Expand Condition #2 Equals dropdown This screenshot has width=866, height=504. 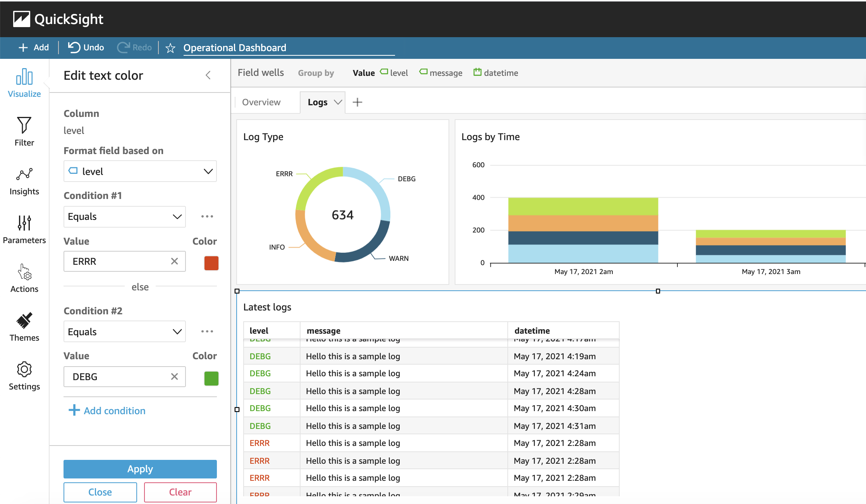point(124,332)
